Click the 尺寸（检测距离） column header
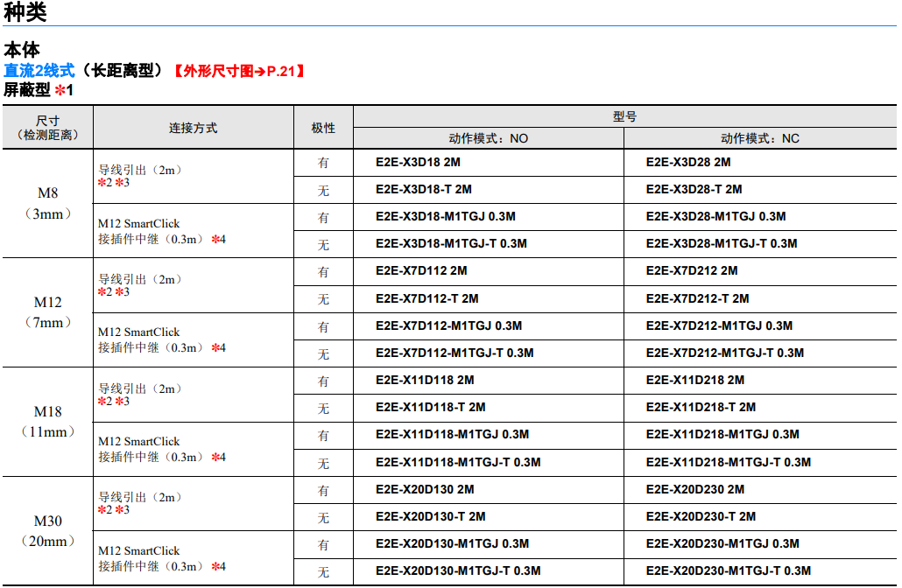The height and width of the screenshot is (588, 902). (48, 128)
